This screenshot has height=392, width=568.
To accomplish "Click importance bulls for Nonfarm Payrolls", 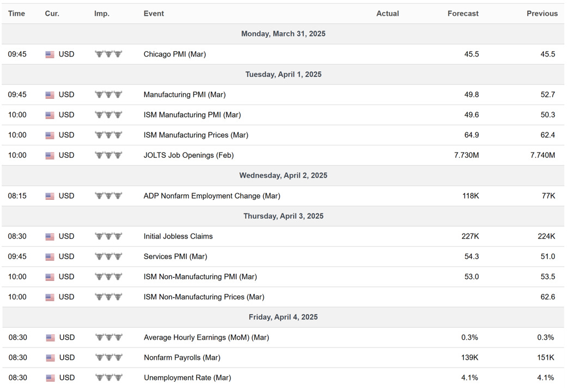I will pyautogui.click(x=108, y=358).
